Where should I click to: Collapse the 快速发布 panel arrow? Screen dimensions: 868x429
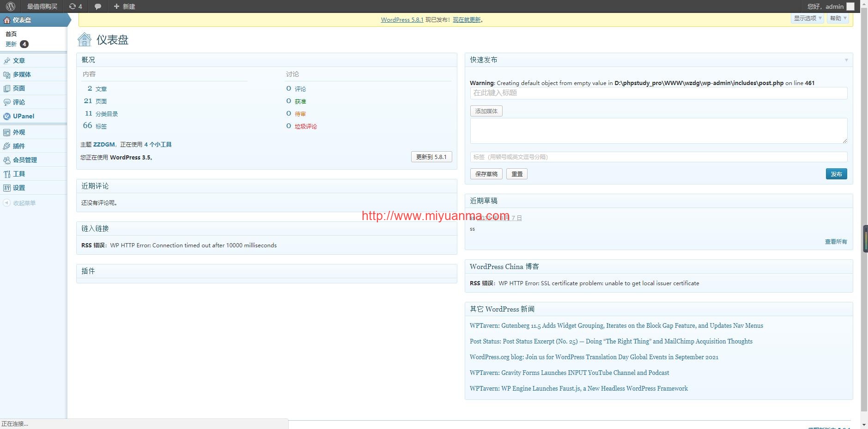[x=846, y=60]
